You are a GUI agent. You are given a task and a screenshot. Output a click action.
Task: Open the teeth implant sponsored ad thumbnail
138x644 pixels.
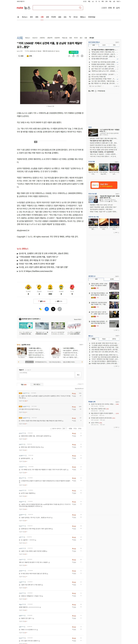pos(74,326)
